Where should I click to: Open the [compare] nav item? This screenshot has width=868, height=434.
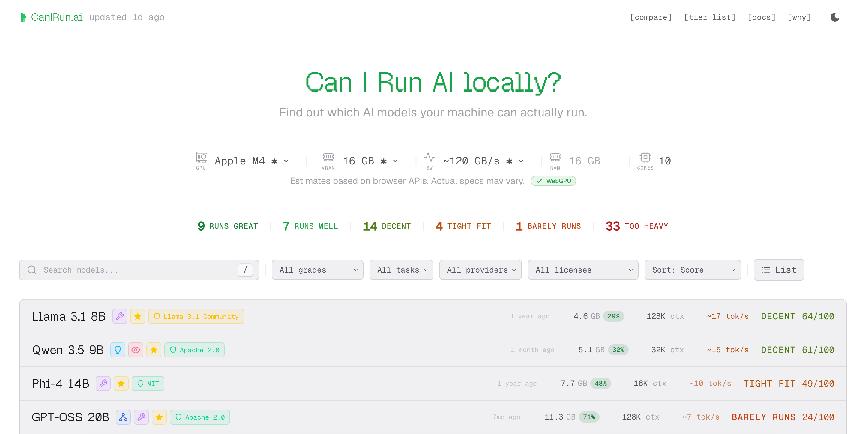[651, 17]
